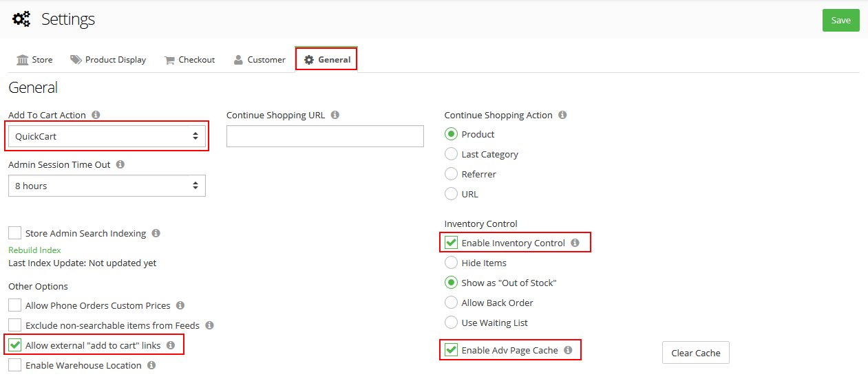The image size is (868, 392).
Task: Click info icon beside Enable Adv Page Cache
Action: click(x=568, y=350)
